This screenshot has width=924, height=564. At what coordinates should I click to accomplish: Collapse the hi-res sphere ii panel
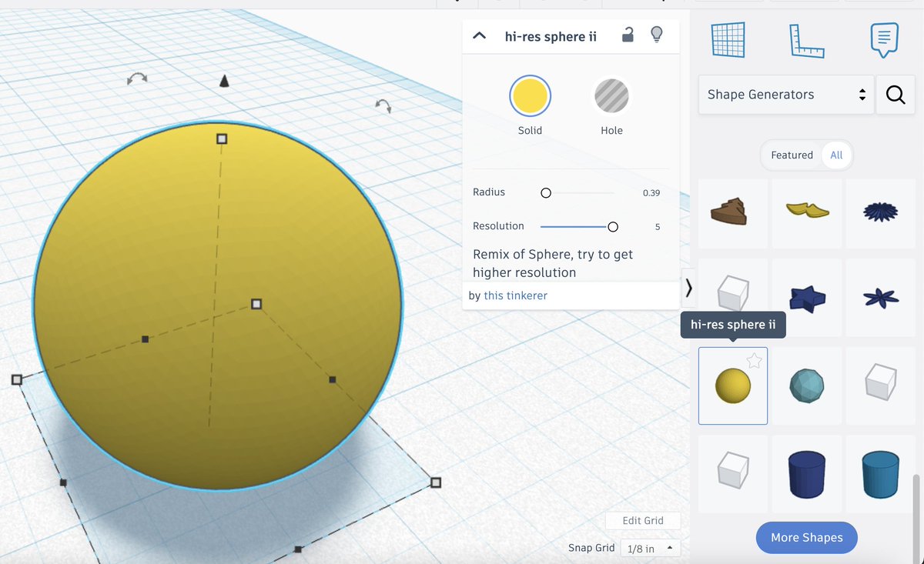[480, 35]
